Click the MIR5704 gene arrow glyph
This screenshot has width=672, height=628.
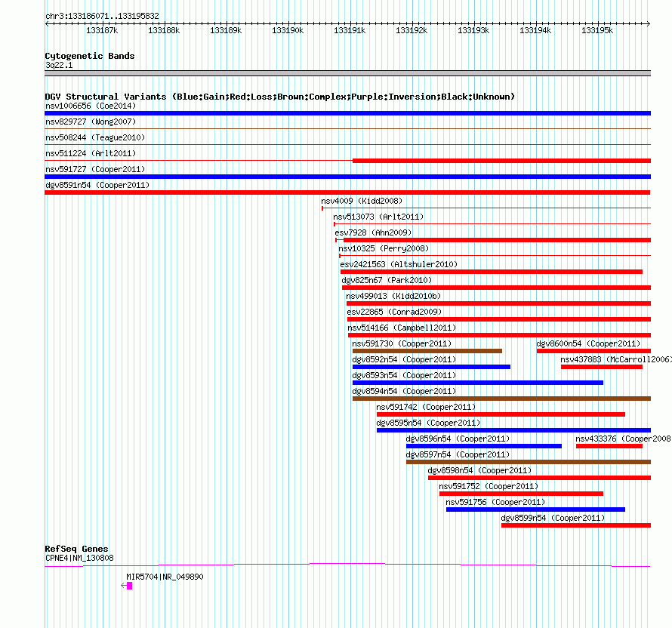click(x=127, y=586)
